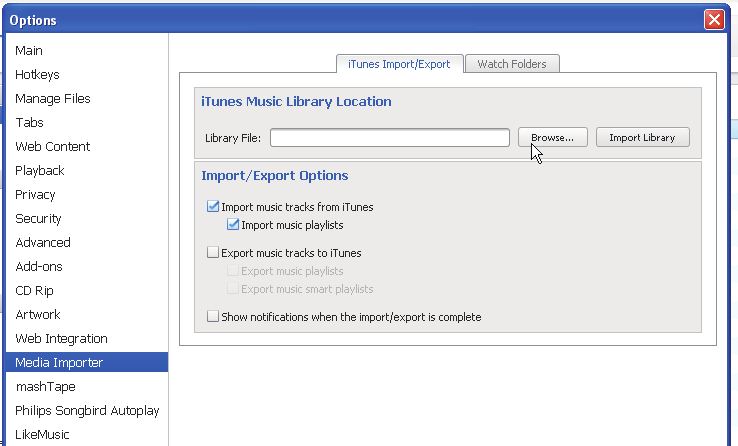The width and height of the screenshot is (738, 446).
Task: Click the Library File label
Action: 233,138
